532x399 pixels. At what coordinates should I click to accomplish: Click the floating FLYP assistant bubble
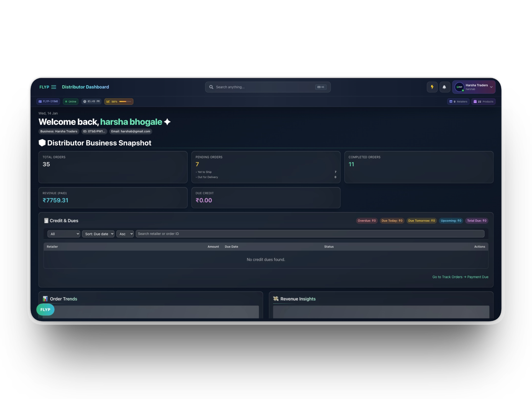(45, 310)
